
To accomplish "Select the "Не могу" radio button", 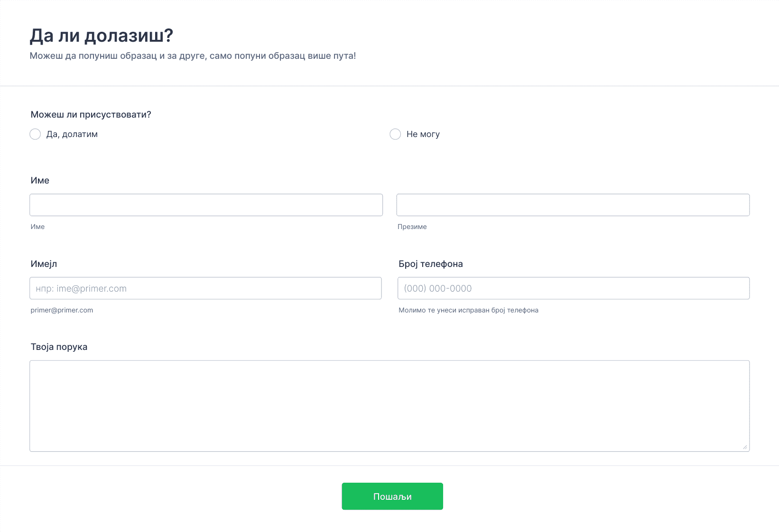I will (395, 134).
